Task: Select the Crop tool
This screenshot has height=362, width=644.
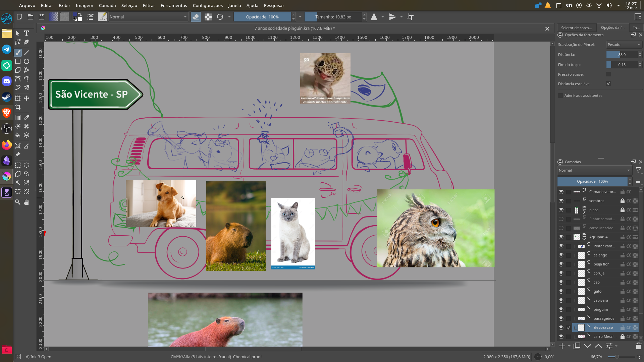Action: (18, 107)
